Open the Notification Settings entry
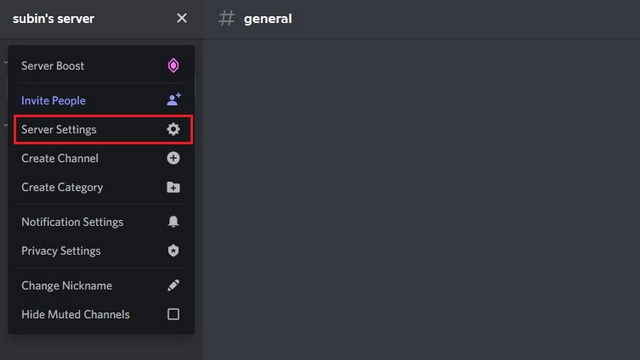 point(101,222)
